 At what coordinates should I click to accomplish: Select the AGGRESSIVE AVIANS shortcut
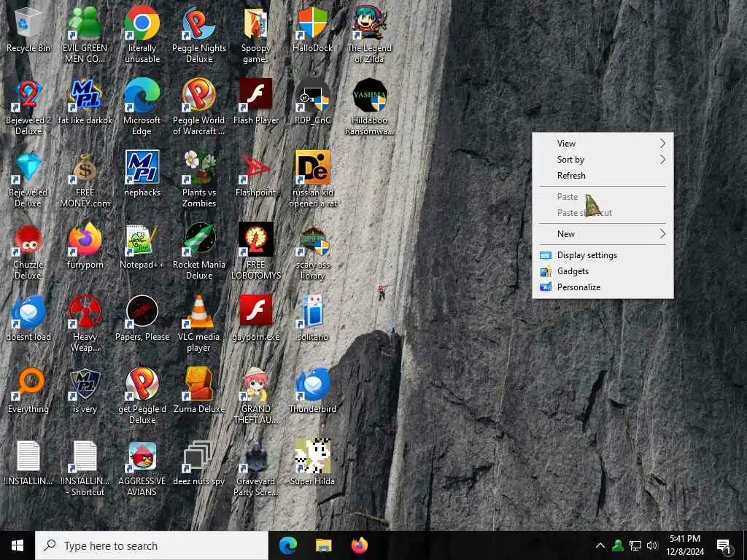(x=142, y=469)
